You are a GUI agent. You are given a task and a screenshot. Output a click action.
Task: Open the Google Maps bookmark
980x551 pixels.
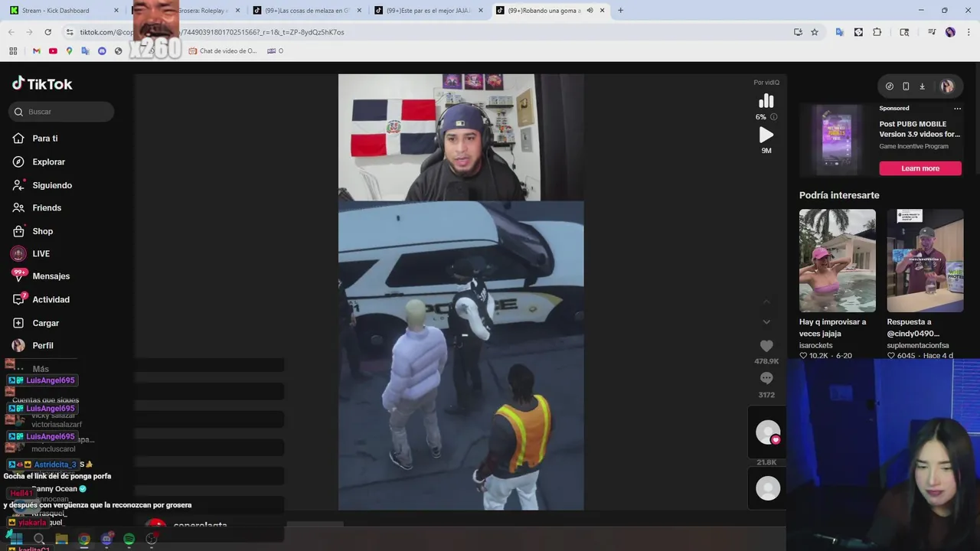[x=69, y=51]
